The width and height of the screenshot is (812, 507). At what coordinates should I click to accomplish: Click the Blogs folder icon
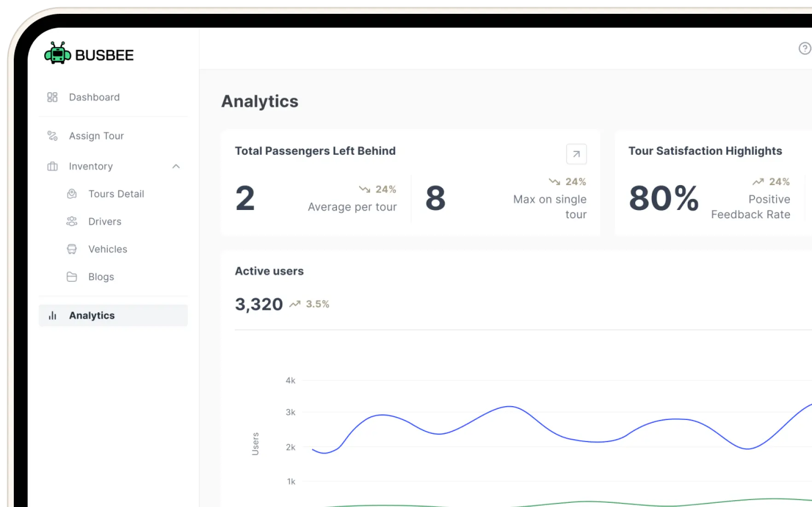[x=72, y=277]
